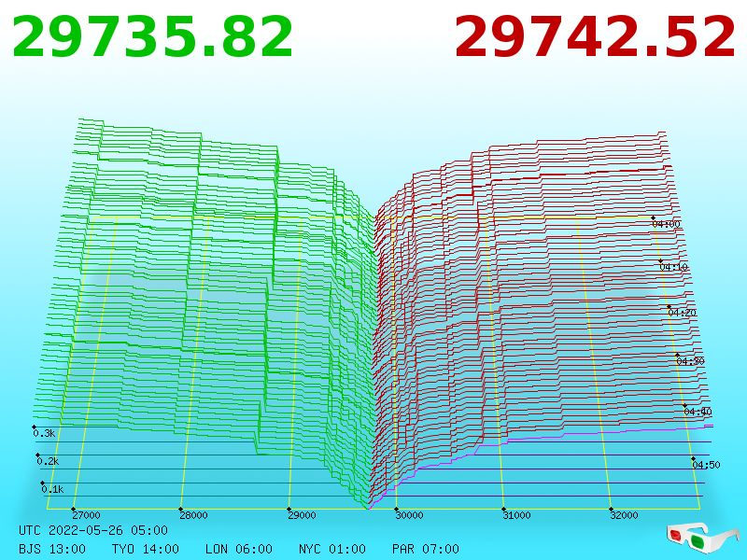Click the NYC 01:00 time
Image resolution: width=747 pixels, height=560 pixels.
click(x=332, y=549)
